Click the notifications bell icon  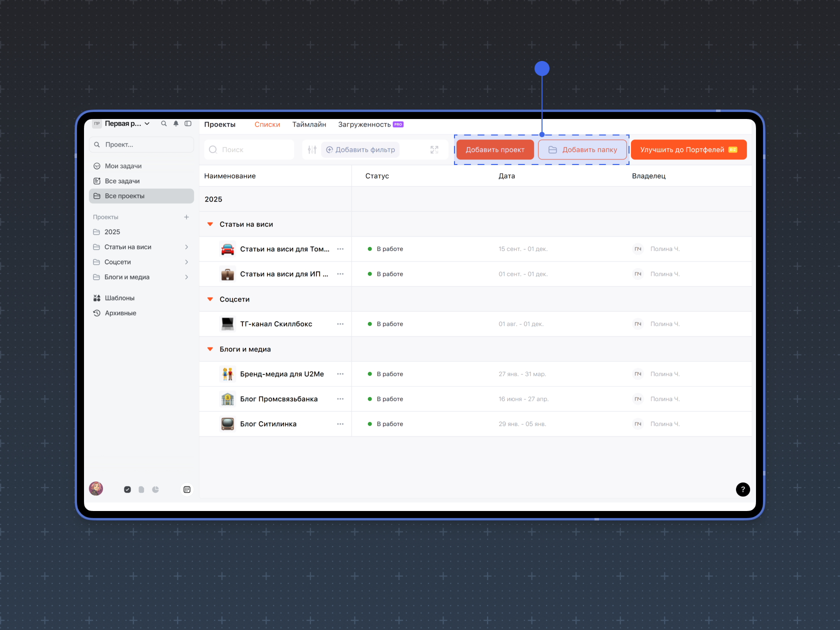pyautogui.click(x=176, y=123)
